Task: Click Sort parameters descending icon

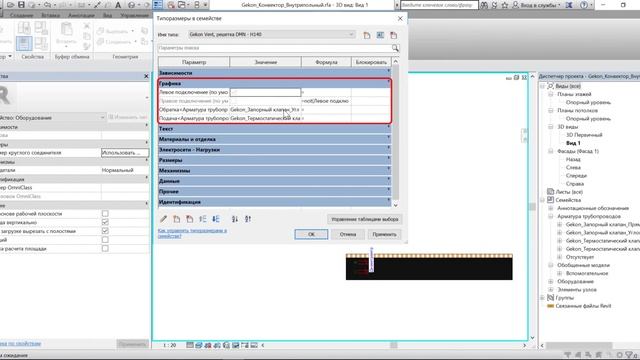Action: coord(248,219)
